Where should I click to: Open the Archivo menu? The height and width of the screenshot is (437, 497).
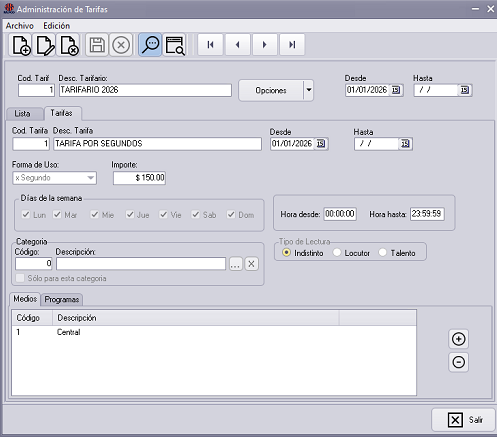pyautogui.click(x=20, y=26)
